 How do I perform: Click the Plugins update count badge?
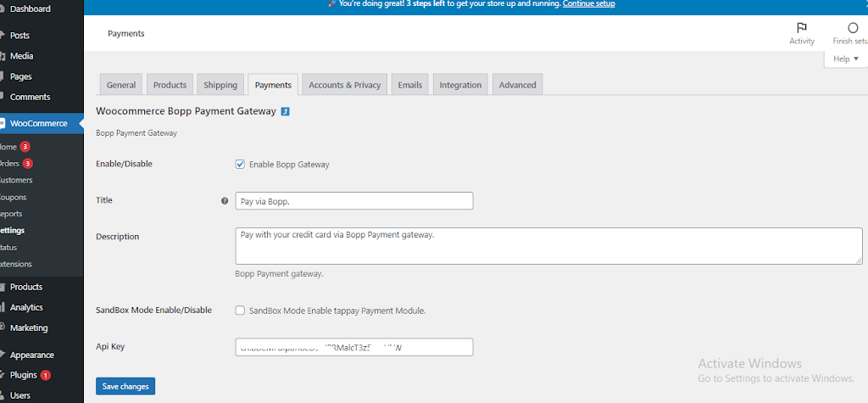46,375
